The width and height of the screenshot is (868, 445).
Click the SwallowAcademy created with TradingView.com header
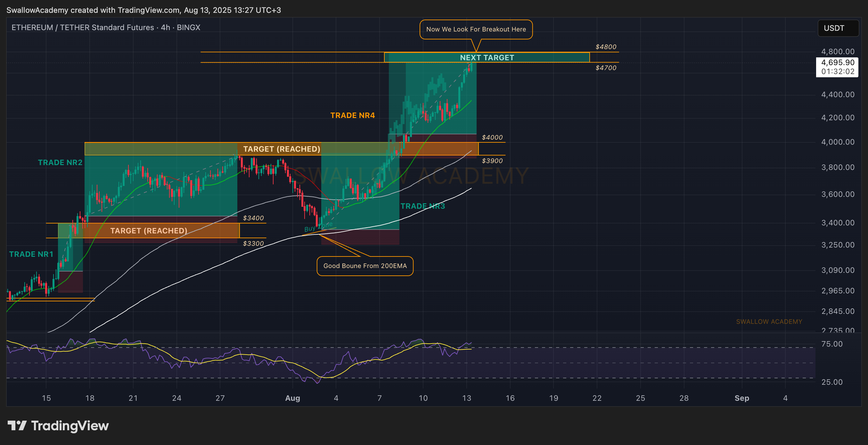(x=143, y=10)
